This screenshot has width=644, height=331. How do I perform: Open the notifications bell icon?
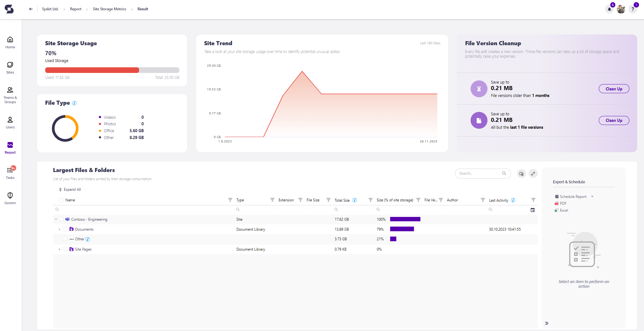point(609,9)
